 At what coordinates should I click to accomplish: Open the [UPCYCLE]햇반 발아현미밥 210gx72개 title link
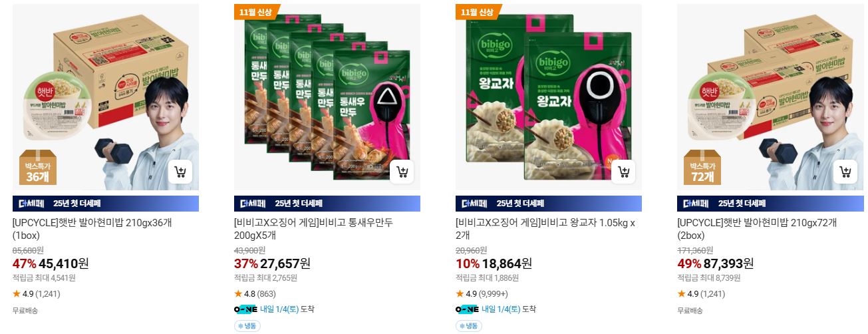[x=757, y=229]
